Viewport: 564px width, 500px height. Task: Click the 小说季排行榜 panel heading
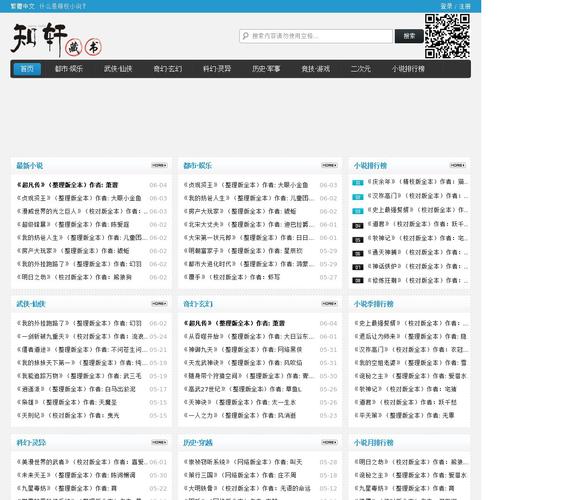coord(373,304)
